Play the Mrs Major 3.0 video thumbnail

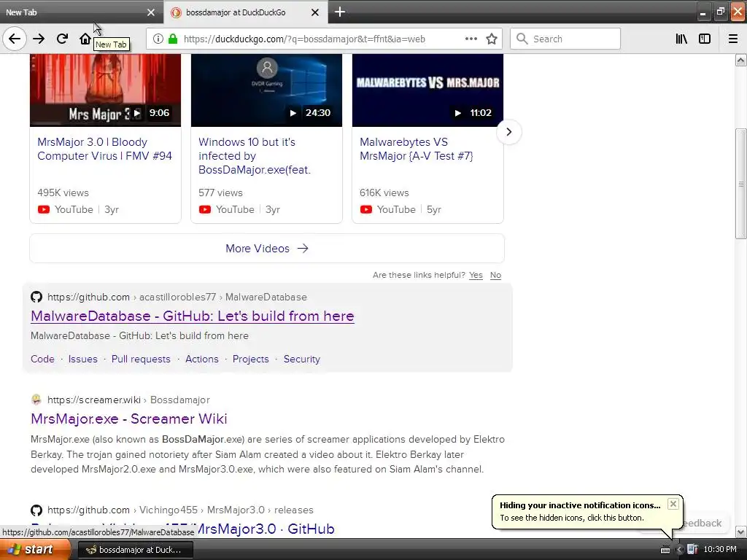105,90
